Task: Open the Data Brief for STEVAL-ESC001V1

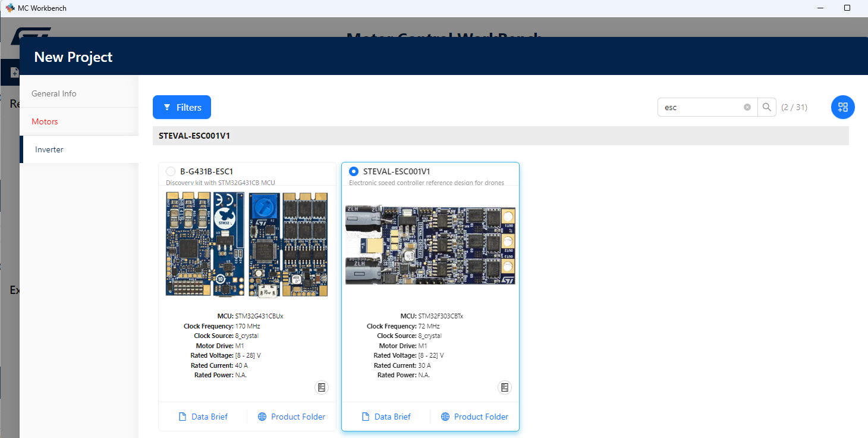Action: click(x=386, y=417)
